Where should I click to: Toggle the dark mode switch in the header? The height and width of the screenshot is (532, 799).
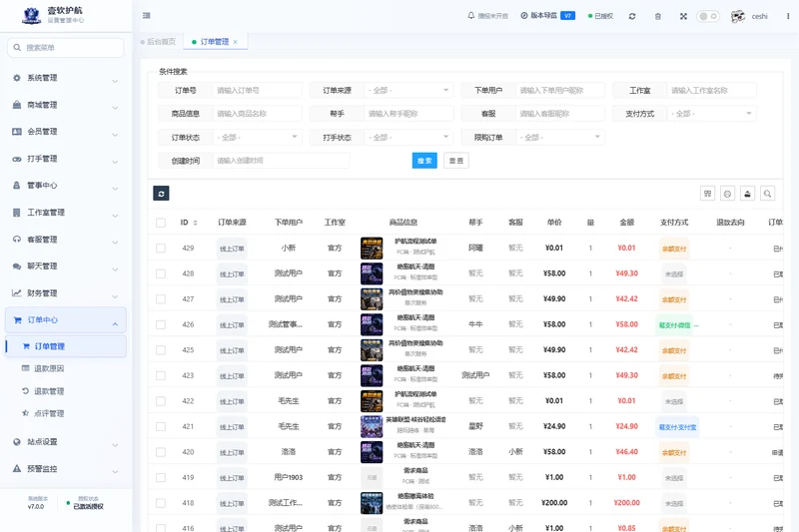point(708,16)
